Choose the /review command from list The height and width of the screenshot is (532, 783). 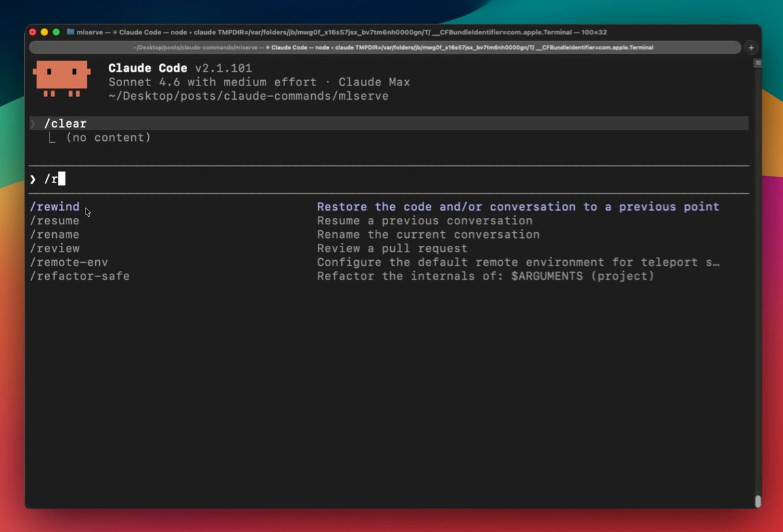[55, 248]
